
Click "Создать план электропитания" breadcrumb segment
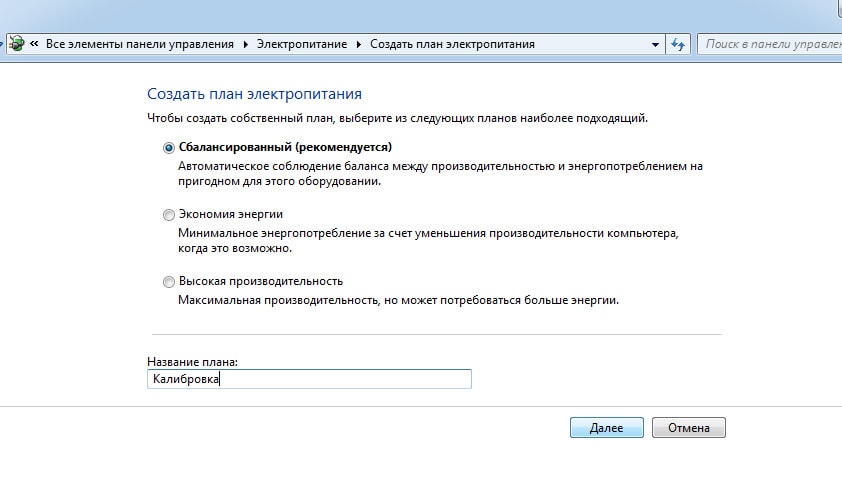point(452,45)
